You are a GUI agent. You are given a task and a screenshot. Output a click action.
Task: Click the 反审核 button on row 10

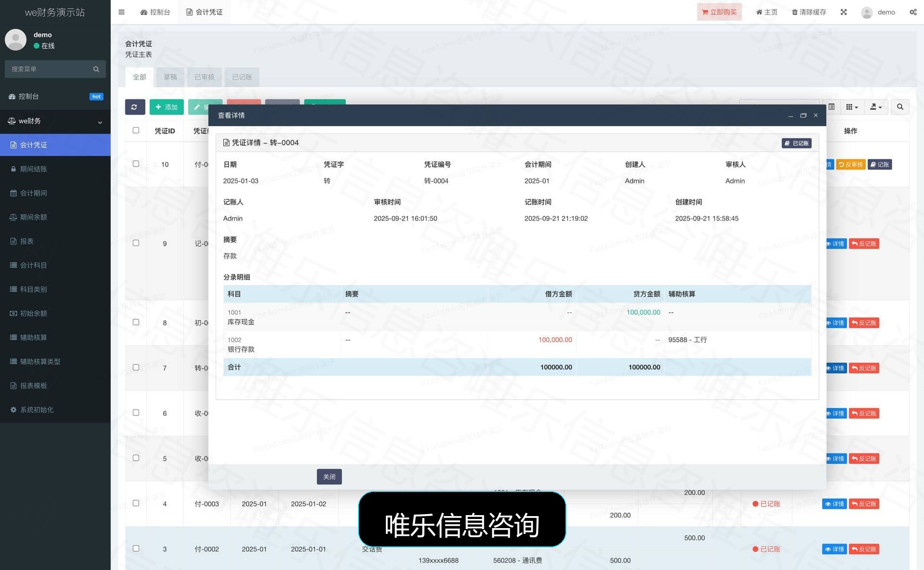[x=851, y=165]
